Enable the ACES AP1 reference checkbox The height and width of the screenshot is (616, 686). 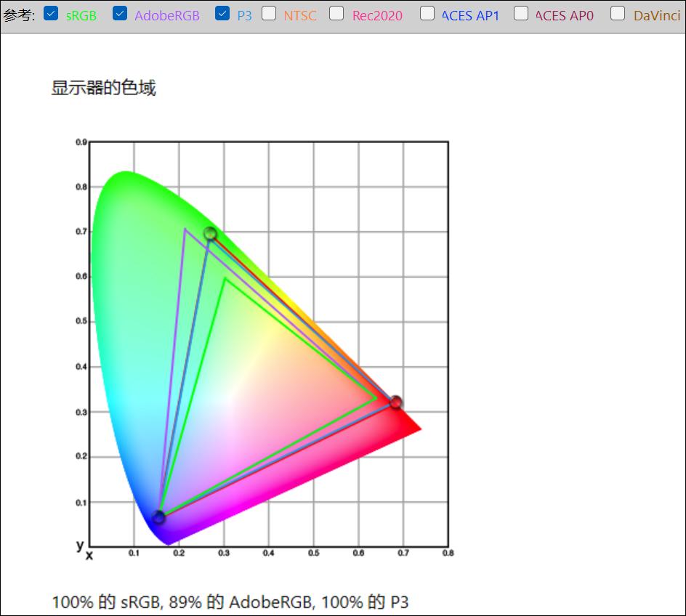click(427, 14)
